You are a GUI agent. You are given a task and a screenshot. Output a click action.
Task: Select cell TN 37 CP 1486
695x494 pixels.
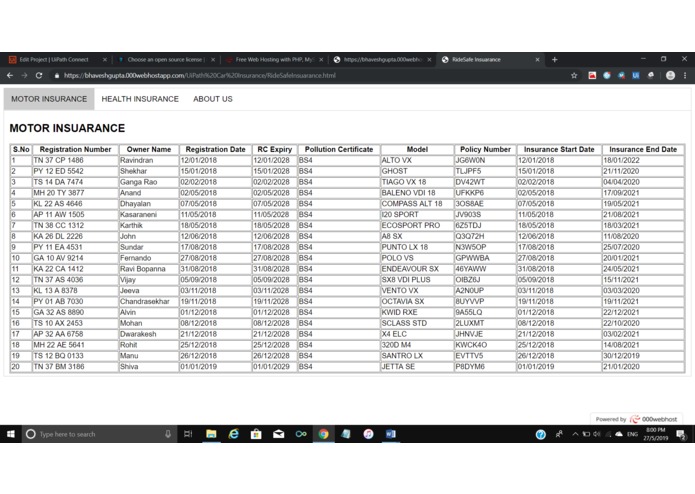click(75, 160)
